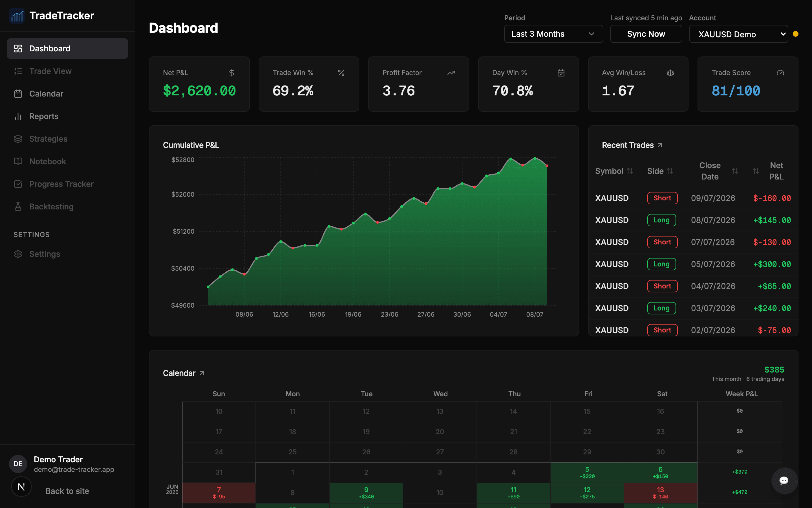Click the $385 monthly total
The height and width of the screenshot is (508, 812).
(x=774, y=370)
